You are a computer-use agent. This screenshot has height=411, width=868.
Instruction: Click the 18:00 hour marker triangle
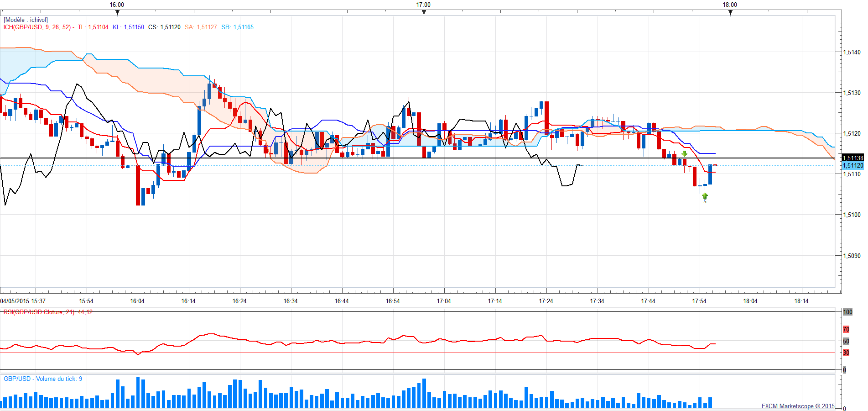[x=730, y=12]
